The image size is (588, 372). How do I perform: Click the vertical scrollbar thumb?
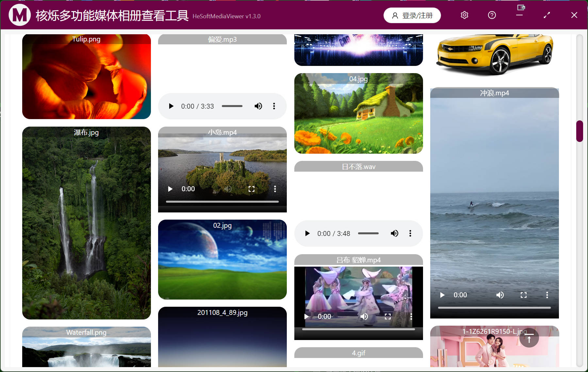(x=580, y=131)
